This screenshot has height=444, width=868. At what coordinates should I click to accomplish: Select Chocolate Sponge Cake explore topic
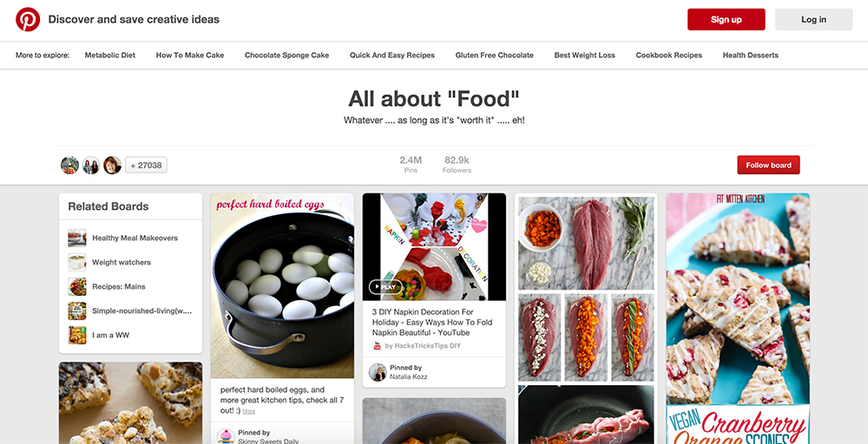286,55
